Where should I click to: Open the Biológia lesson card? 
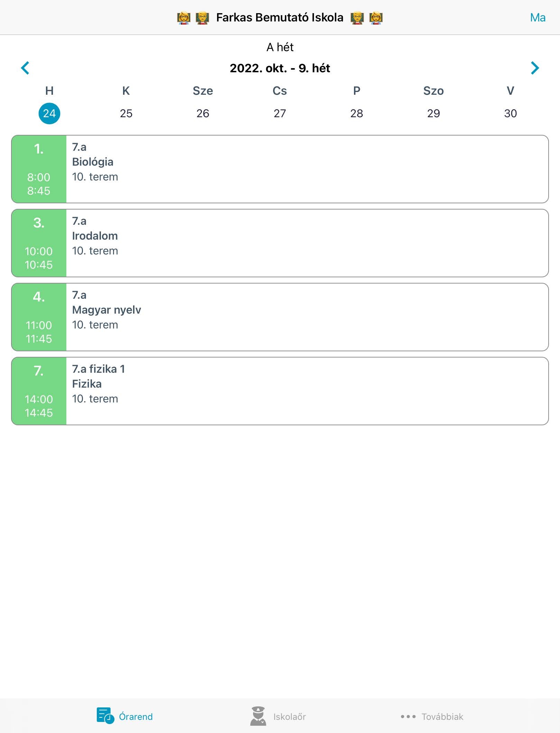(x=280, y=169)
